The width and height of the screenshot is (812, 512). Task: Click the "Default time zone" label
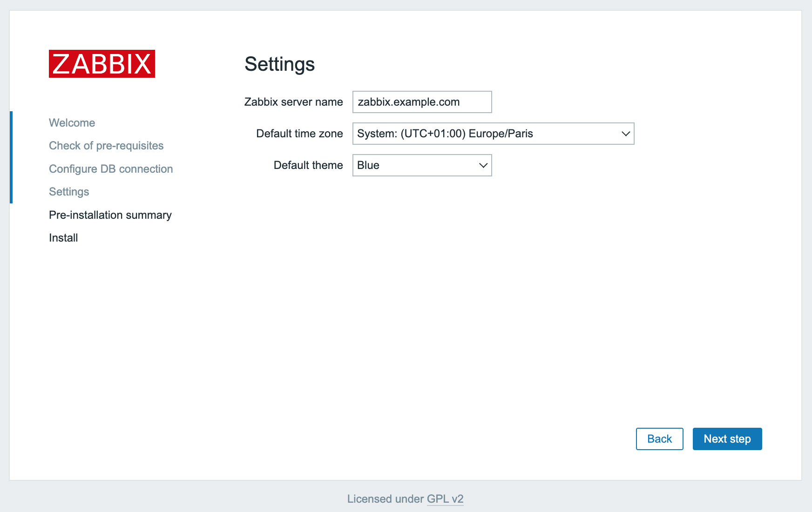coord(299,134)
